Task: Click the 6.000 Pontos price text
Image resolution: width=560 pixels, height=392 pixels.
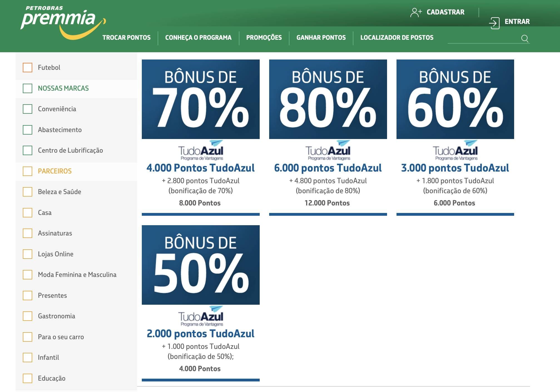Action: tap(455, 203)
